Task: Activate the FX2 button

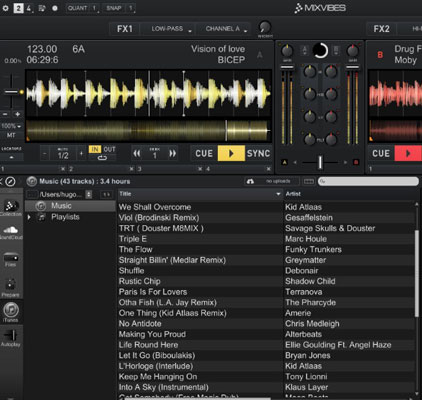Action: tap(381, 29)
